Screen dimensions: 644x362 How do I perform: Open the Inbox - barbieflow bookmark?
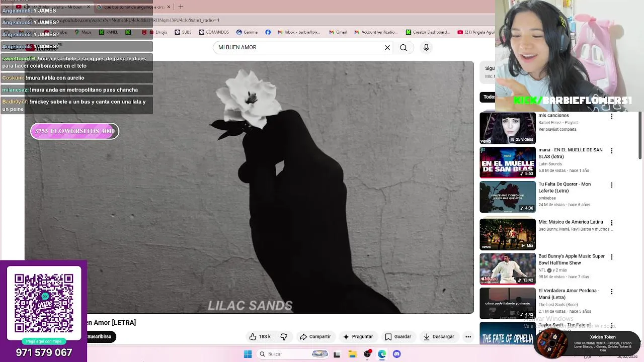pos(299,32)
